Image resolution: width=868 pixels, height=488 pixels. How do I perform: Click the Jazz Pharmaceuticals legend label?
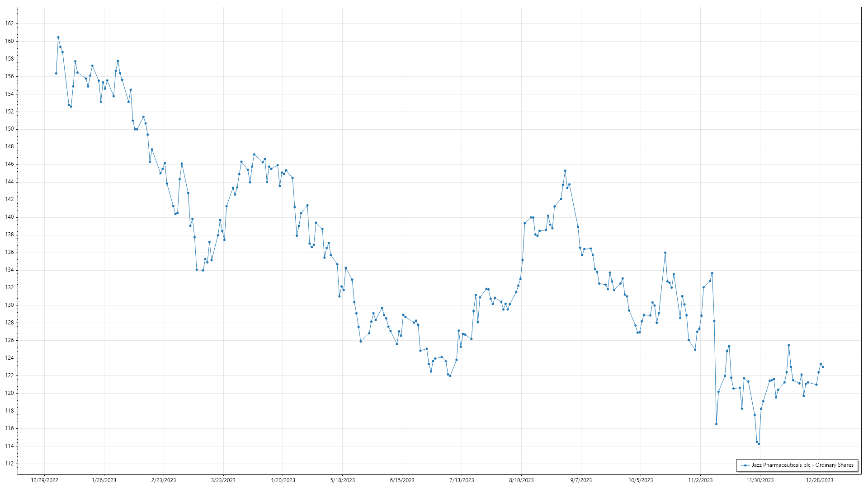click(x=802, y=465)
